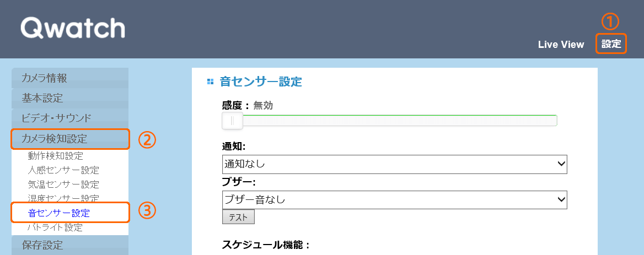The height and width of the screenshot is (255, 644).
Task: Open the 通知 dropdown showing 通知なし
Action: coord(394,164)
